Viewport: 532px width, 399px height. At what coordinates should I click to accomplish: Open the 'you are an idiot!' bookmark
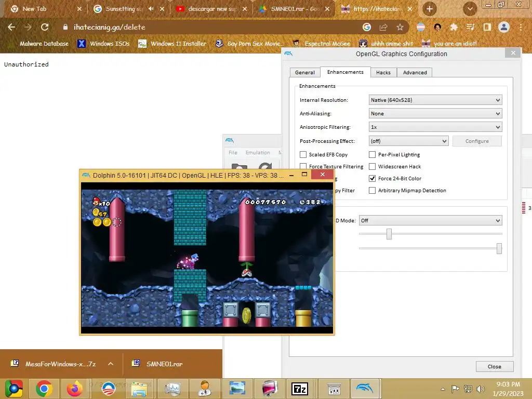(449, 44)
